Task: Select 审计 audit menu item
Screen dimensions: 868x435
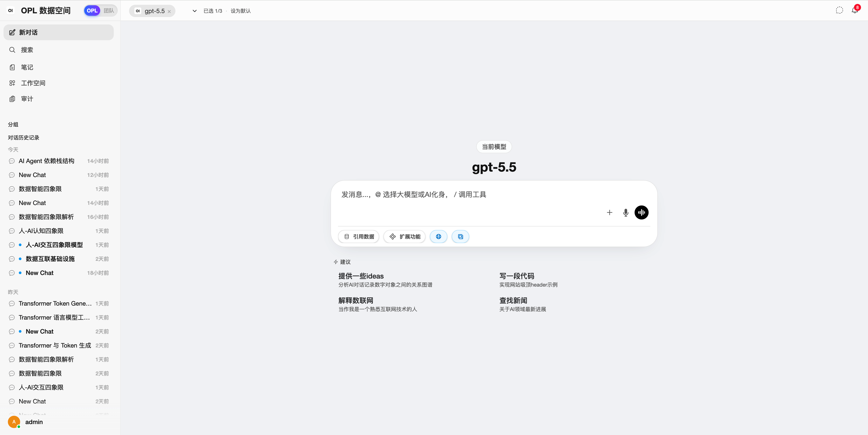Action: 59,99
